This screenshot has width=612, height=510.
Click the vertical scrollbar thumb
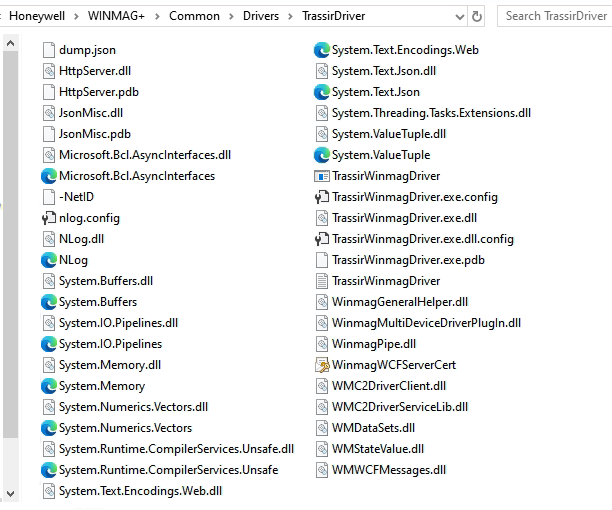(x=11, y=244)
